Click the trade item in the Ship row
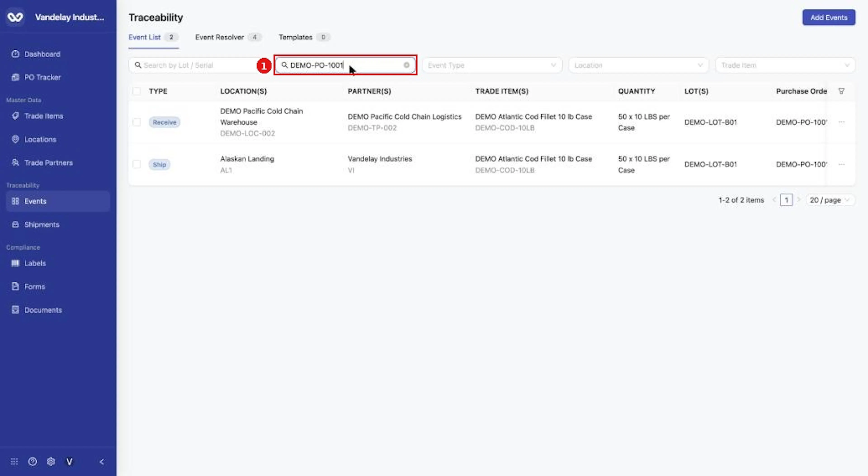868x476 pixels. pyautogui.click(x=533, y=159)
